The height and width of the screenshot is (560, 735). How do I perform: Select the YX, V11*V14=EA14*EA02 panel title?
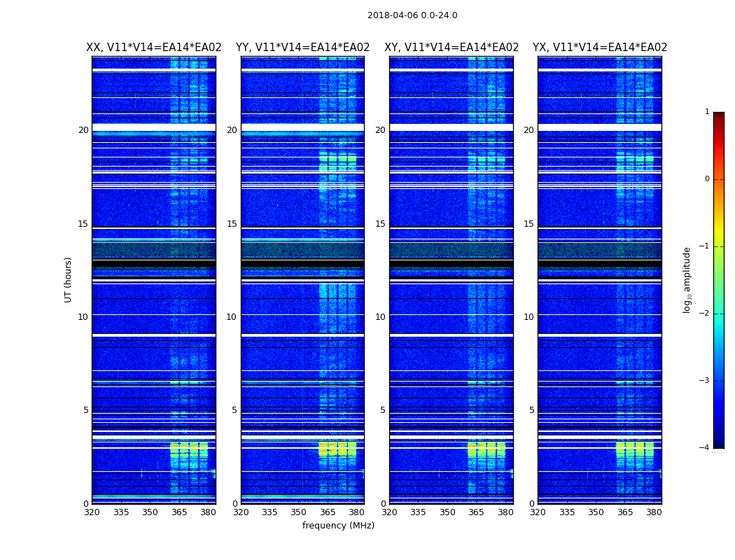pyautogui.click(x=599, y=48)
